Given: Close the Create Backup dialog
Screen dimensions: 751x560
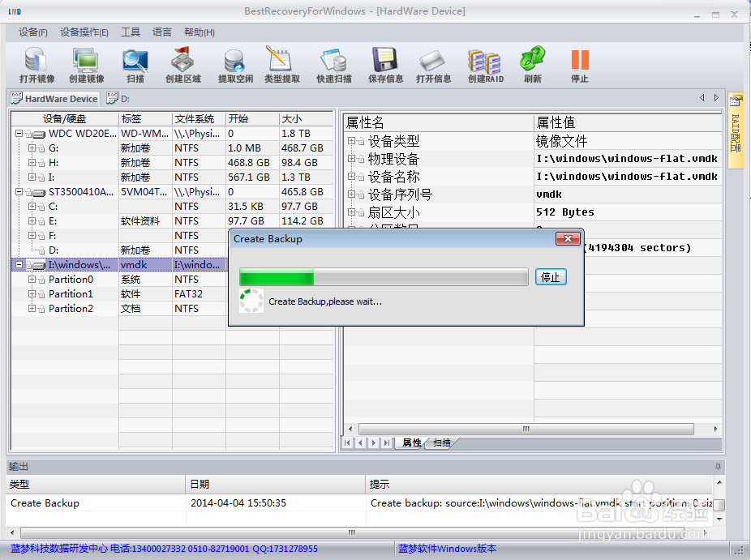Looking at the screenshot, I should (x=568, y=238).
